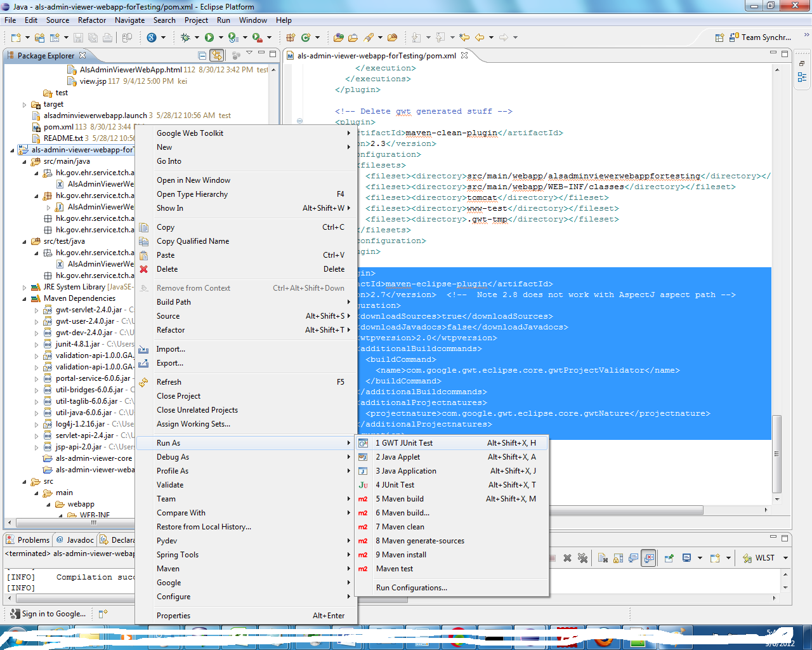Click the Debug bug toolbar icon

point(185,37)
